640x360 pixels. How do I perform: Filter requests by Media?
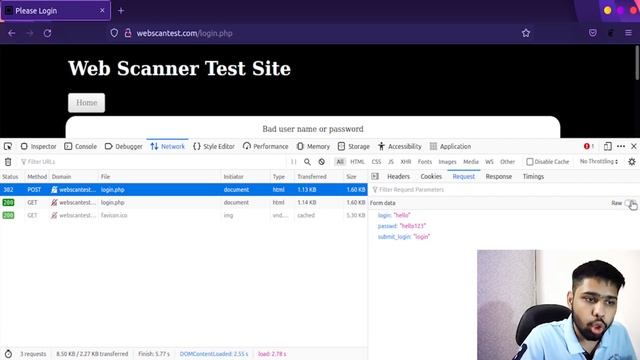[471, 162]
